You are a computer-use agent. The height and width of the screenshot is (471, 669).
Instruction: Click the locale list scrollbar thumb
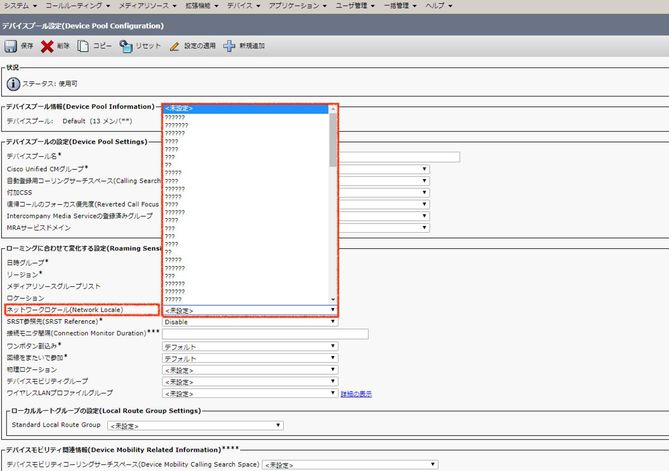pos(333,140)
